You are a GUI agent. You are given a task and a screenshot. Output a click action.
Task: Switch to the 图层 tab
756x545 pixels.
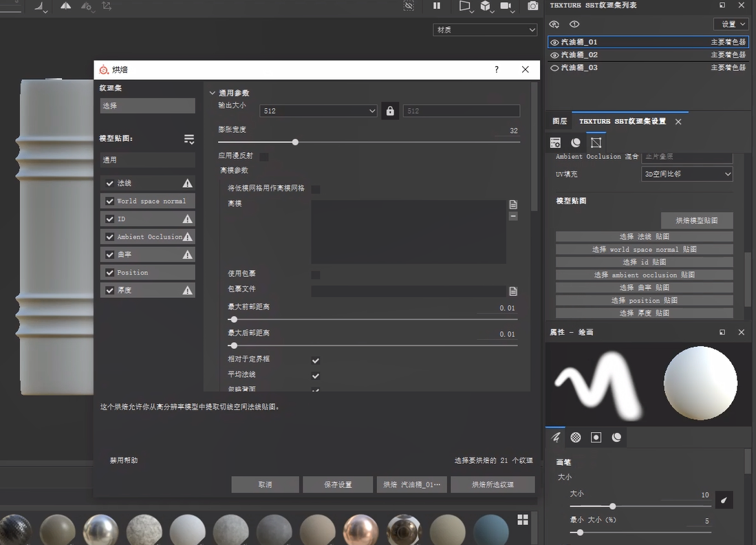click(559, 121)
